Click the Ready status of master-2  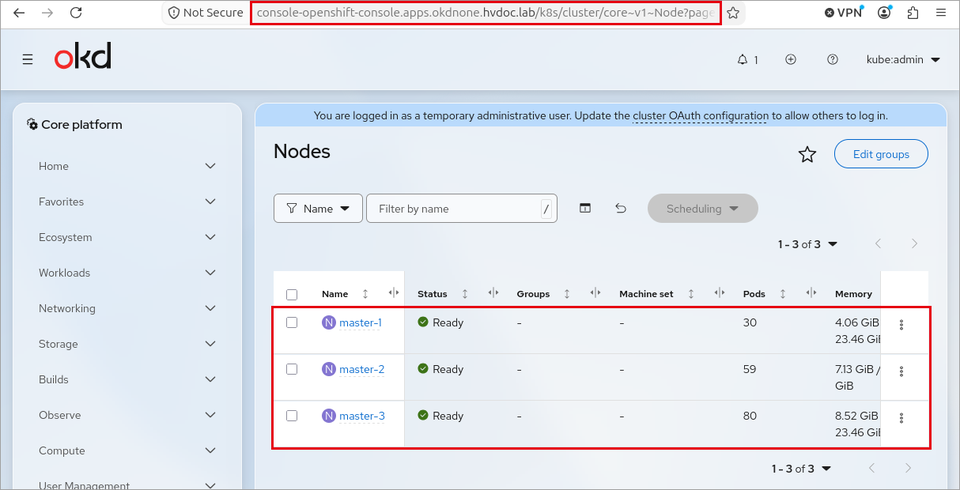441,369
